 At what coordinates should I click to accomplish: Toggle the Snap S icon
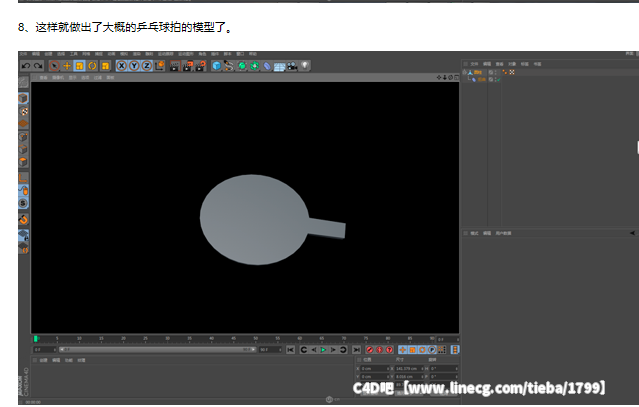[23, 203]
